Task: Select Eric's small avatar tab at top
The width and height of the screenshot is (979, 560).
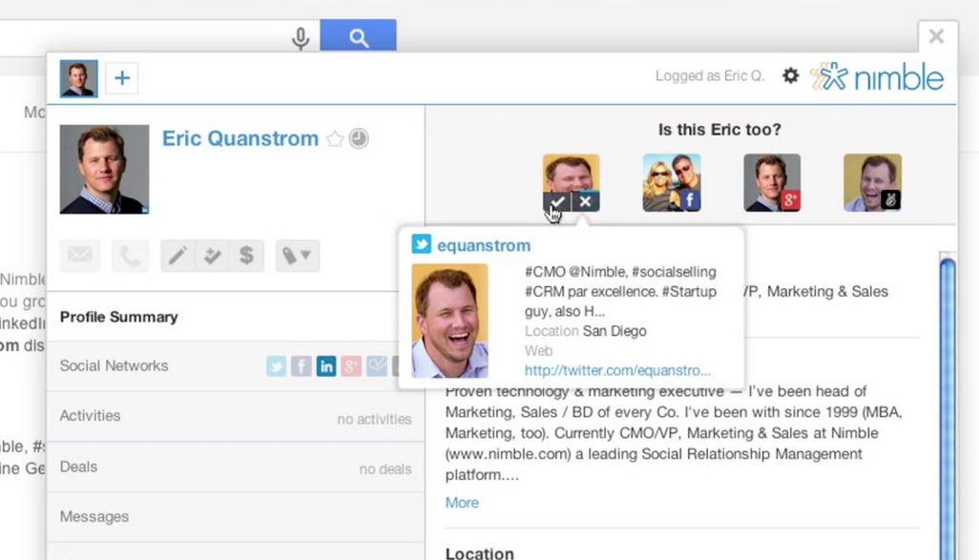Action: click(78, 78)
